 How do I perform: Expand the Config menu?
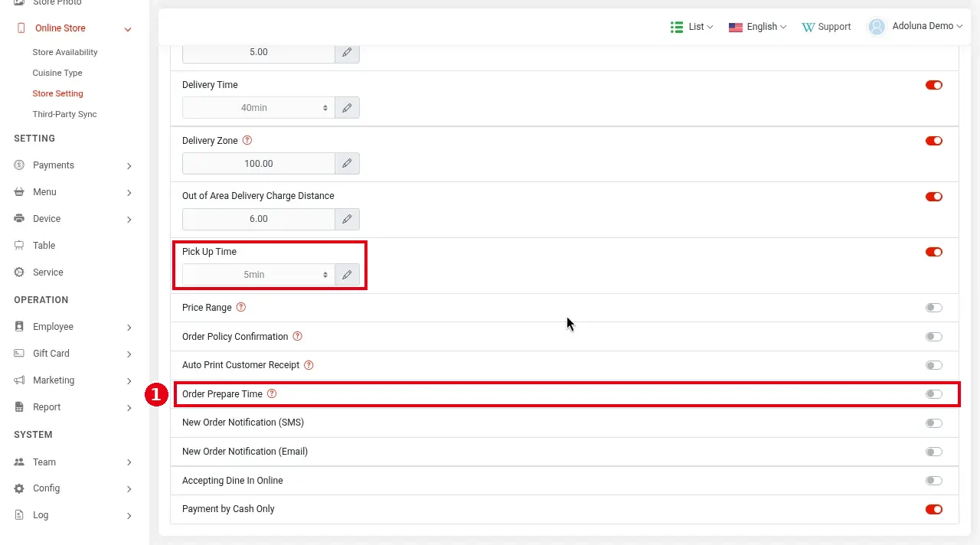[129, 489]
